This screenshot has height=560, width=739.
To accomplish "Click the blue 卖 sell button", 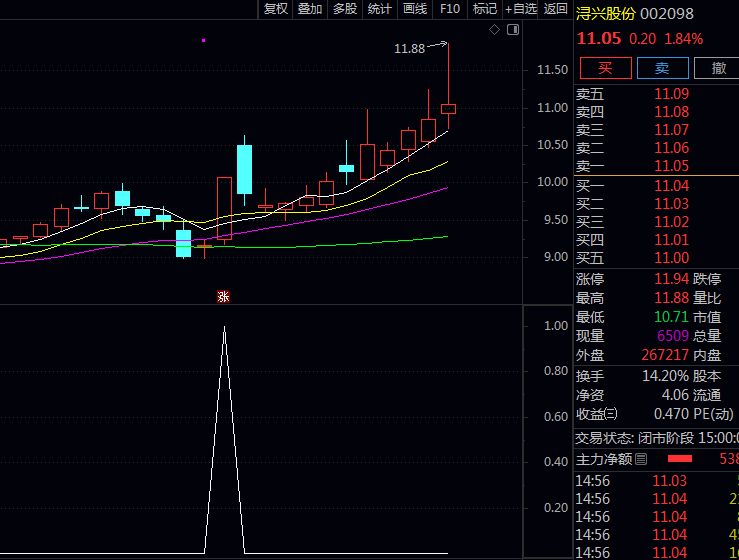I will tap(663, 68).
